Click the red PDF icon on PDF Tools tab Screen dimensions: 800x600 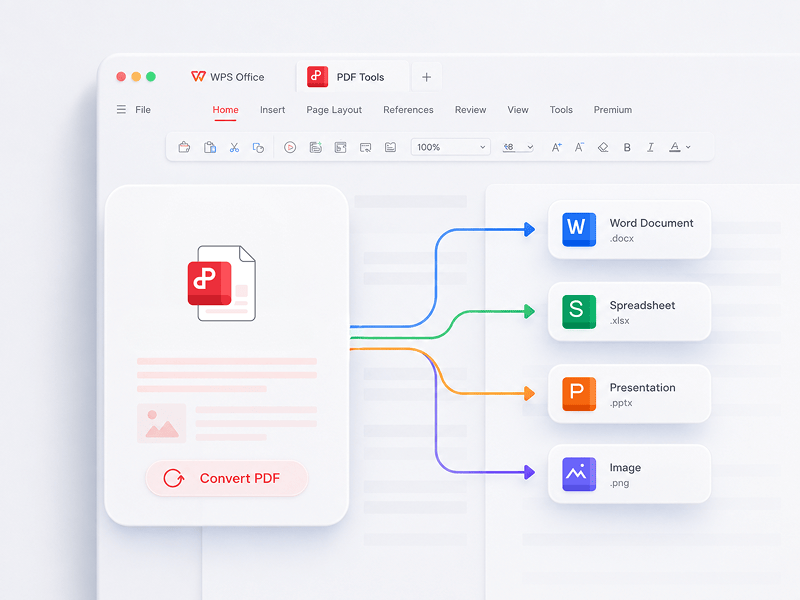point(317,77)
